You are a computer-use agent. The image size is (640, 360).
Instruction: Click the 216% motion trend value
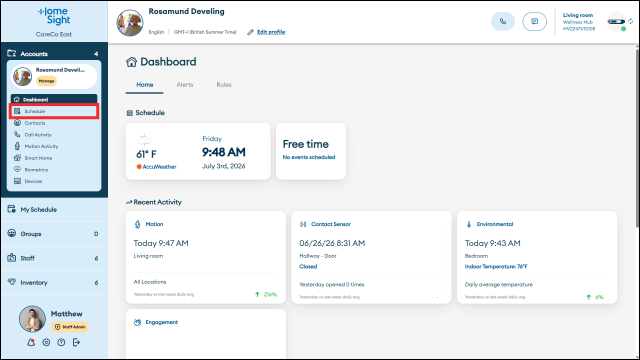270,294
